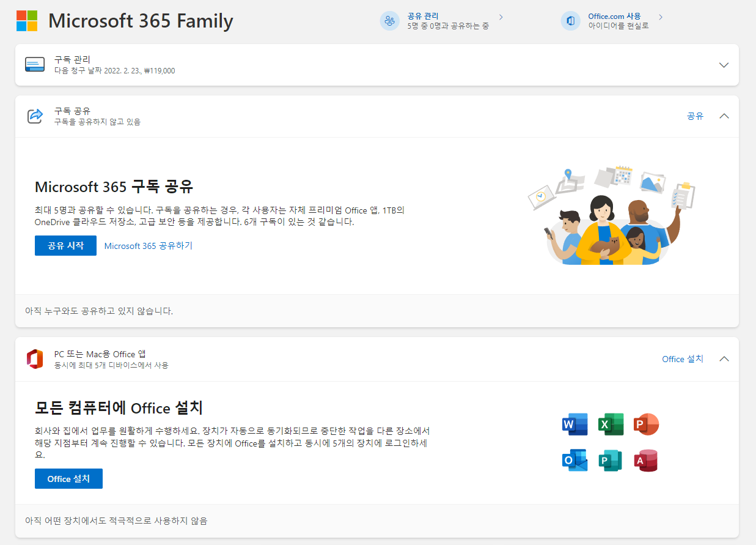This screenshot has height=545, width=756.
Task: Click the blue Office 설치 button
Action: [68, 479]
